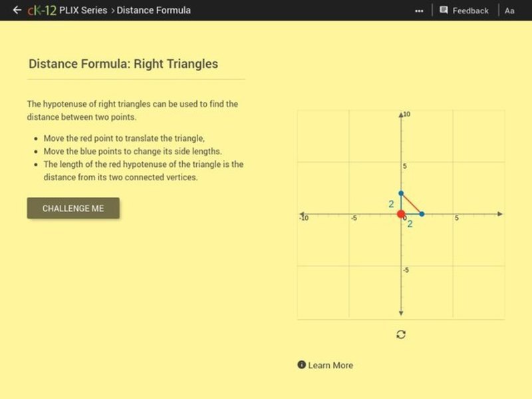Image resolution: width=532 pixels, height=399 pixels.
Task: Expand more options via the ellipsis menu
Action: [x=420, y=11]
